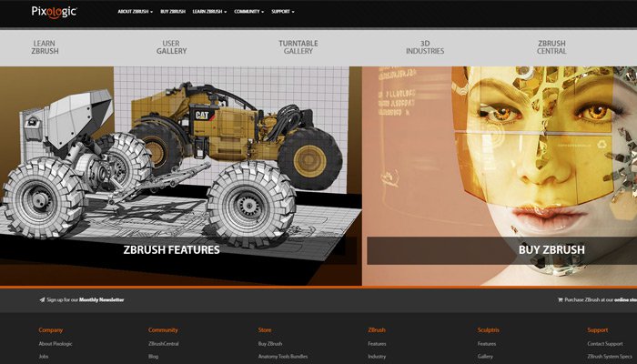
Task: Open the Turntable Gallery tab
Action: point(298,47)
